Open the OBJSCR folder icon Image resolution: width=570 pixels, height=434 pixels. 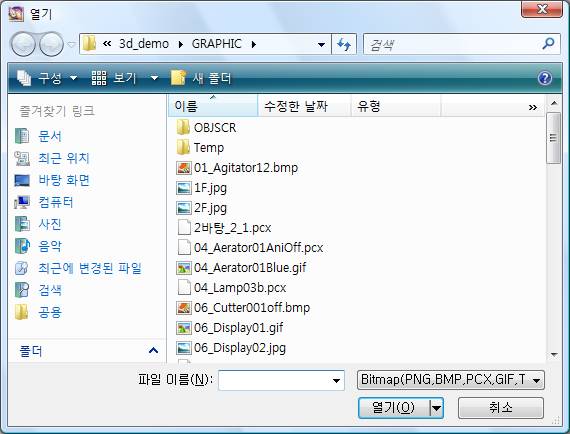183,128
